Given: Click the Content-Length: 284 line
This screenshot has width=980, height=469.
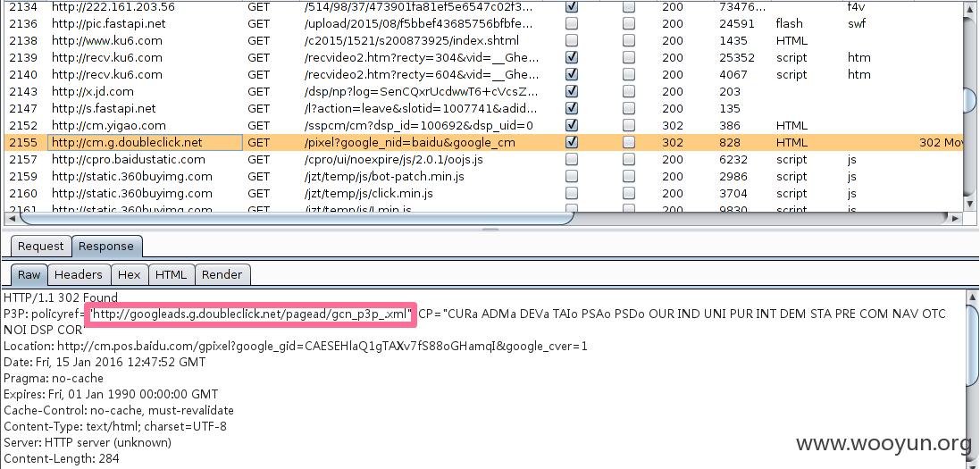Looking at the screenshot, I should click(x=62, y=459).
